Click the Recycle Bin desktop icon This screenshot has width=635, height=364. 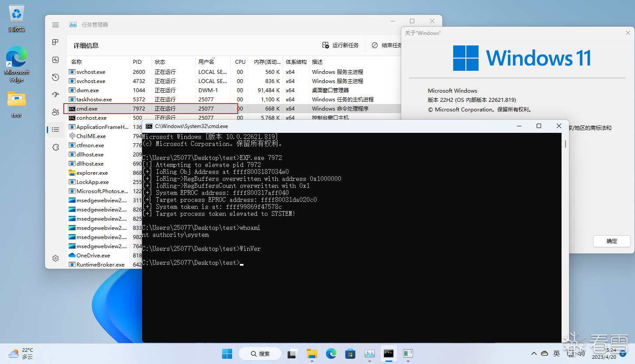(x=17, y=18)
